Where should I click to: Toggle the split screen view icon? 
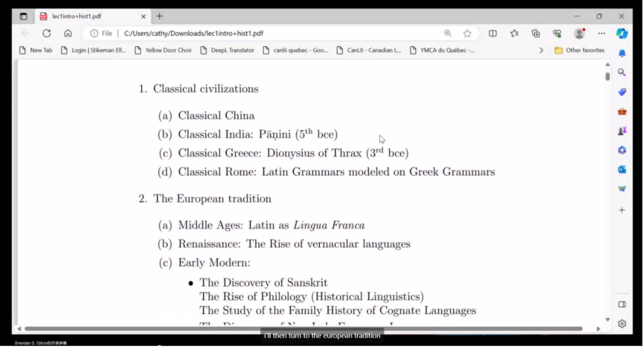(493, 33)
